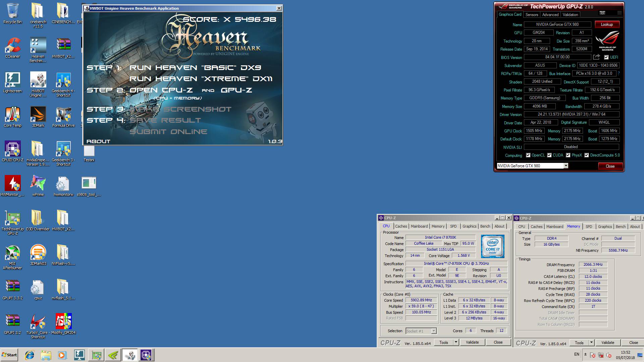The height and width of the screenshot is (362, 644).
Task: Open the Formula Drive desktop icon
Action: tap(63, 117)
